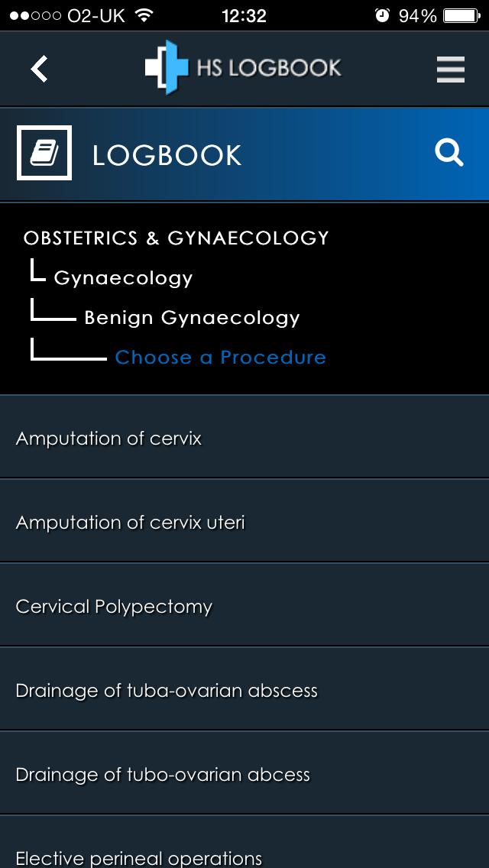489x868 pixels.
Task: Open search with the magnifier icon
Action: pyautogui.click(x=449, y=153)
